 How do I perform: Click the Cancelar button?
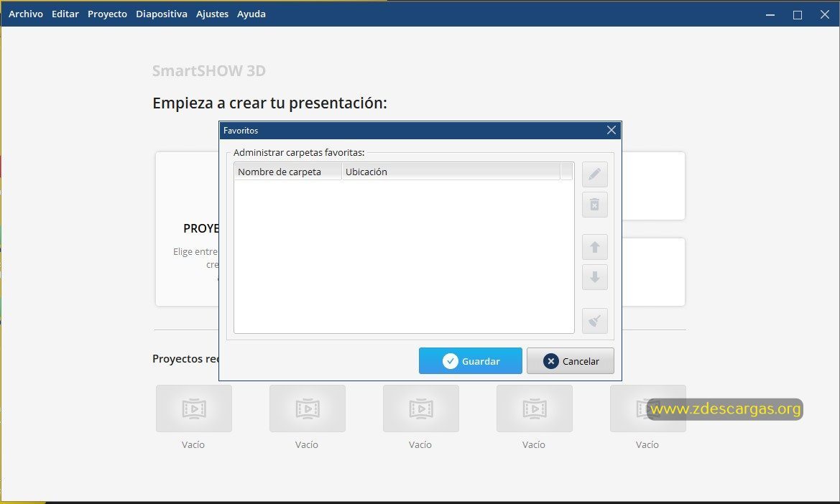pos(570,360)
